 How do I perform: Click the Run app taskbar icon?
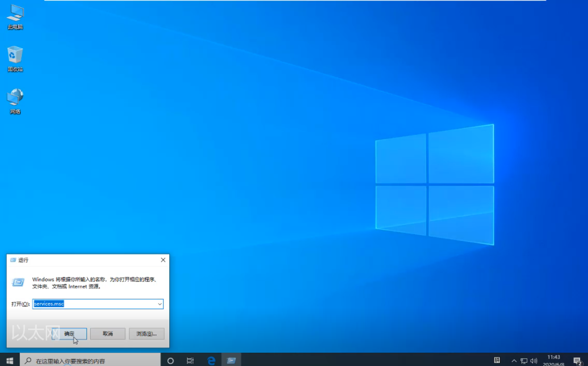pos(231,361)
